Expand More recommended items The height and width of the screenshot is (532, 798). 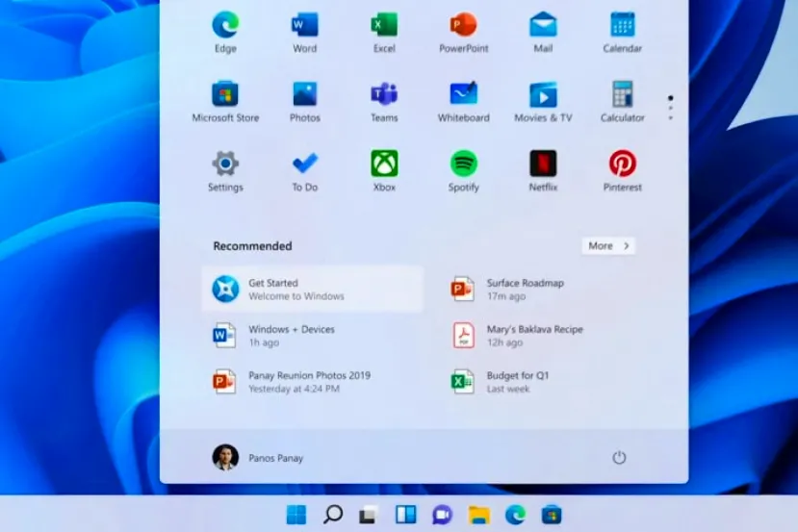[608, 246]
